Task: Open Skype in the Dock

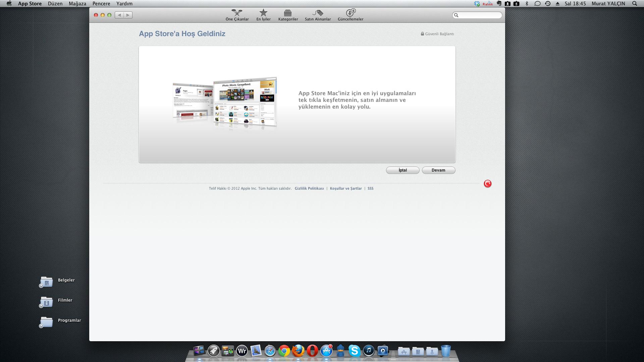Action: (355, 351)
